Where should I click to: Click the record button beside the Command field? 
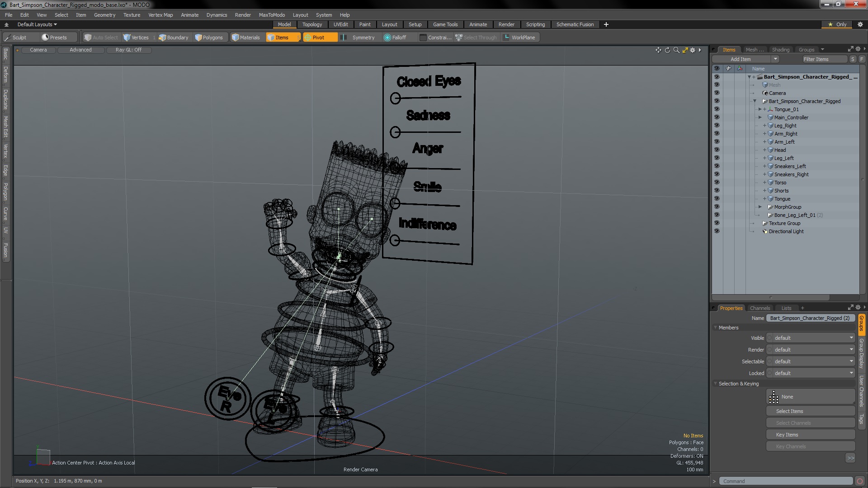coord(860,481)
